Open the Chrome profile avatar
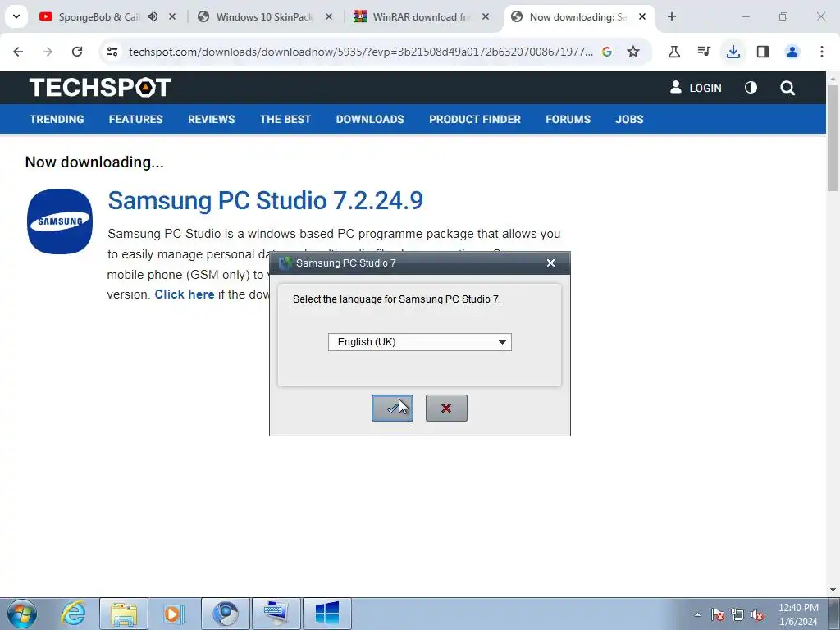840x630 pixels. coord(792,52)
